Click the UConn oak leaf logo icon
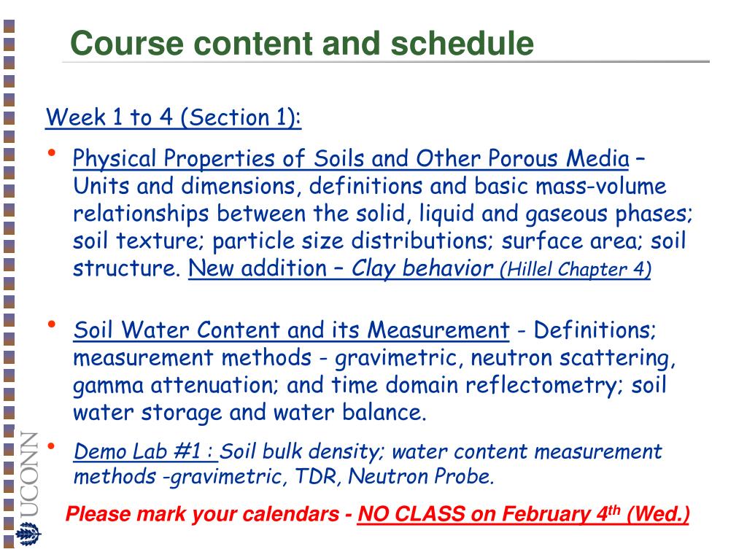Viewport: 747px width, 560px height. coord(28,533)
